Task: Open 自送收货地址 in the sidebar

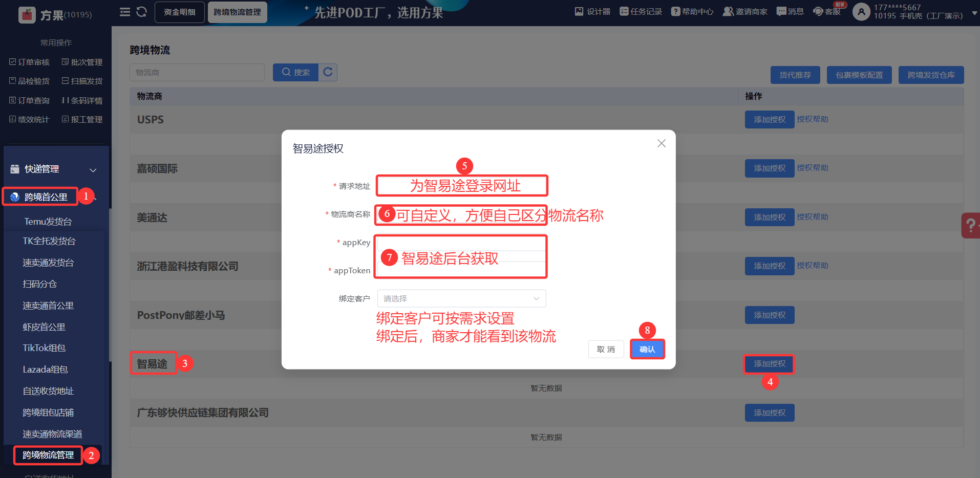Action: [48, 391]
